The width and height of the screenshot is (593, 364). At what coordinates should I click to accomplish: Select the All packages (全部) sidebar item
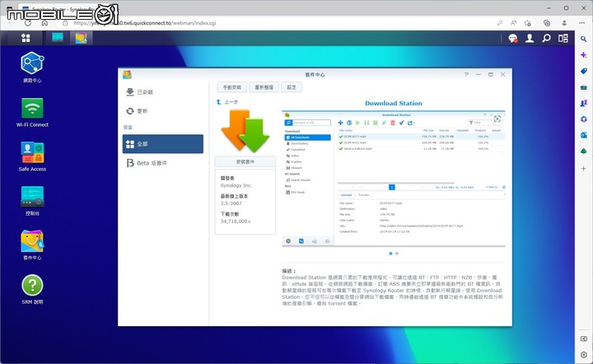(163, 144)
